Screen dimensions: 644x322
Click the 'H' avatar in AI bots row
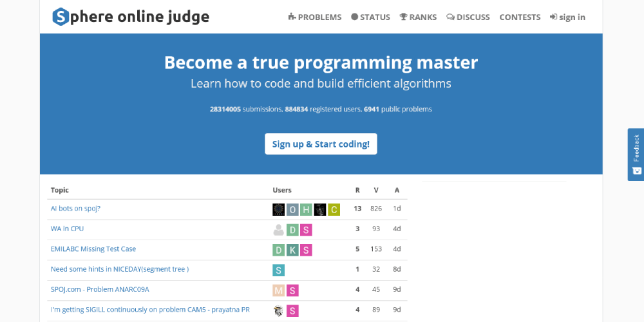[x=306, y=209]
